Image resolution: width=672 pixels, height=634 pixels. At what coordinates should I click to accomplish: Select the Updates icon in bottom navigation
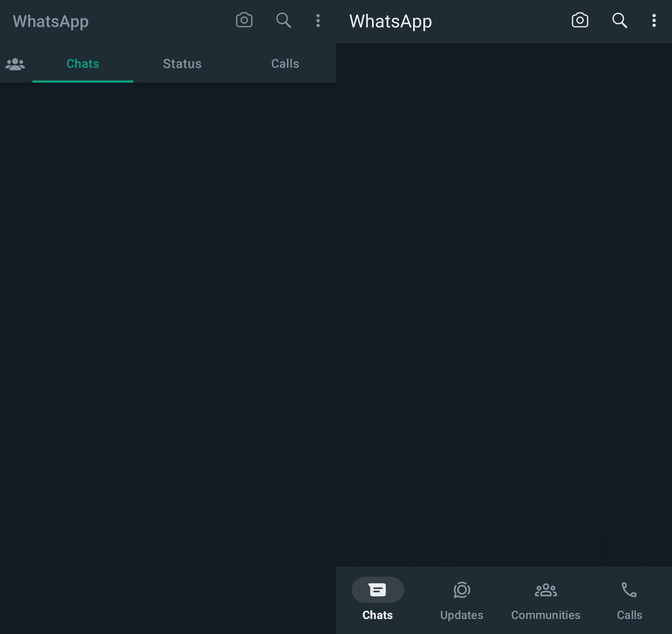[x=461, y=590]
